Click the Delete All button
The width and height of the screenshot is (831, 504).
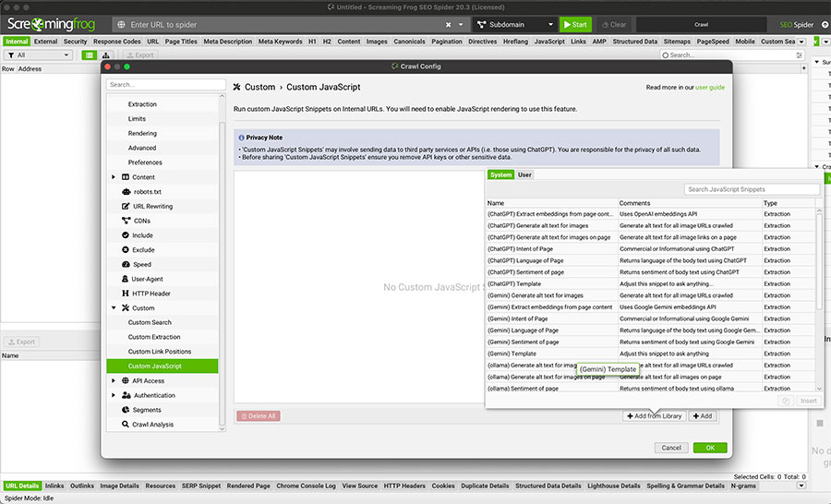(x=259, y=416)
